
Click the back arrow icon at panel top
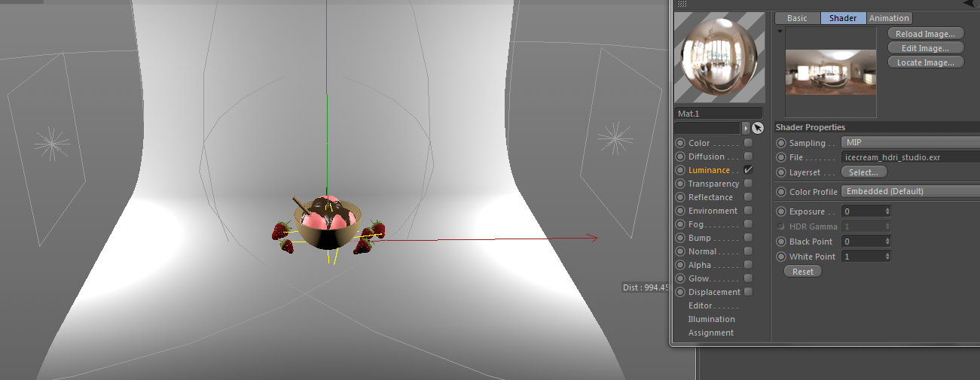(x=969, y=4)
